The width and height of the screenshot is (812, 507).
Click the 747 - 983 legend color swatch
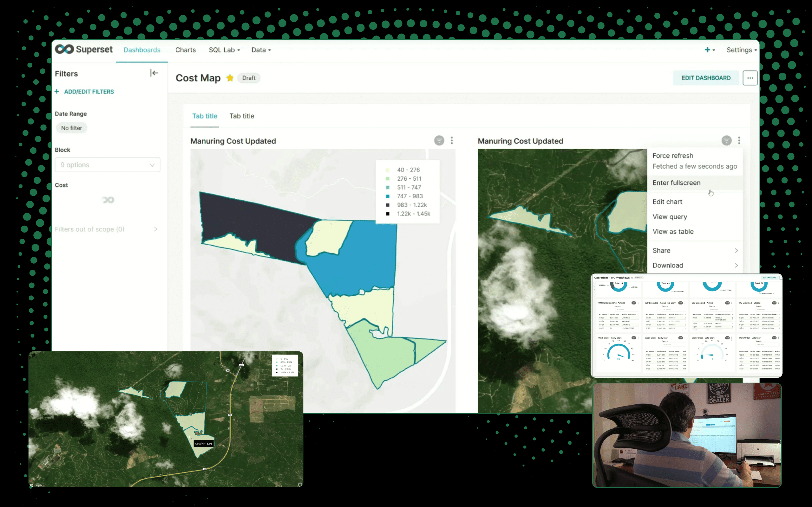(388, 196)
